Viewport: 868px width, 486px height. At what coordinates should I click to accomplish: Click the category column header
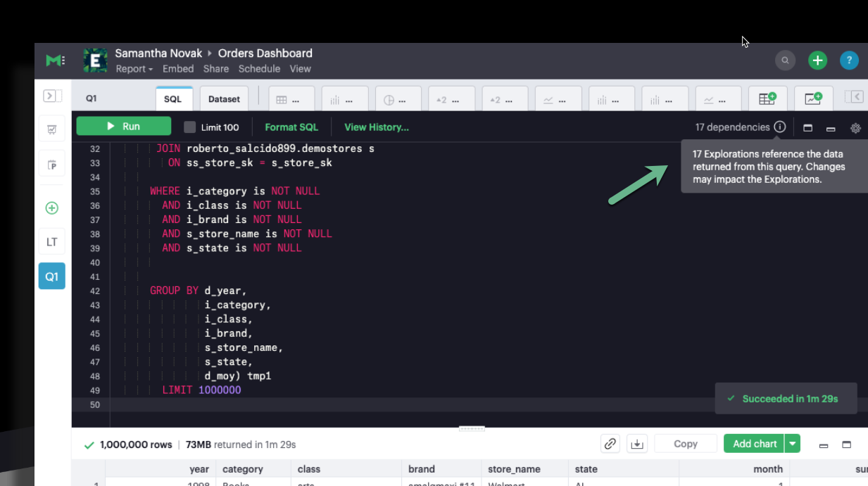point(243,469)
